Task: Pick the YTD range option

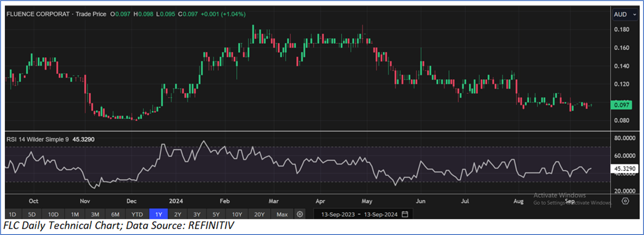Action: coord(137,214)
